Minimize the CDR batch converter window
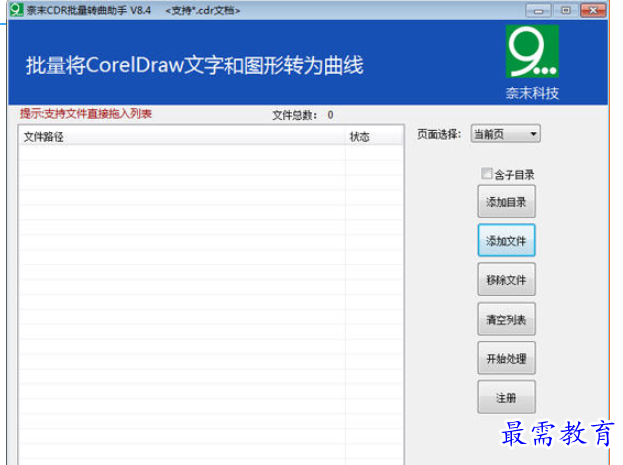 tap(538, 11)
